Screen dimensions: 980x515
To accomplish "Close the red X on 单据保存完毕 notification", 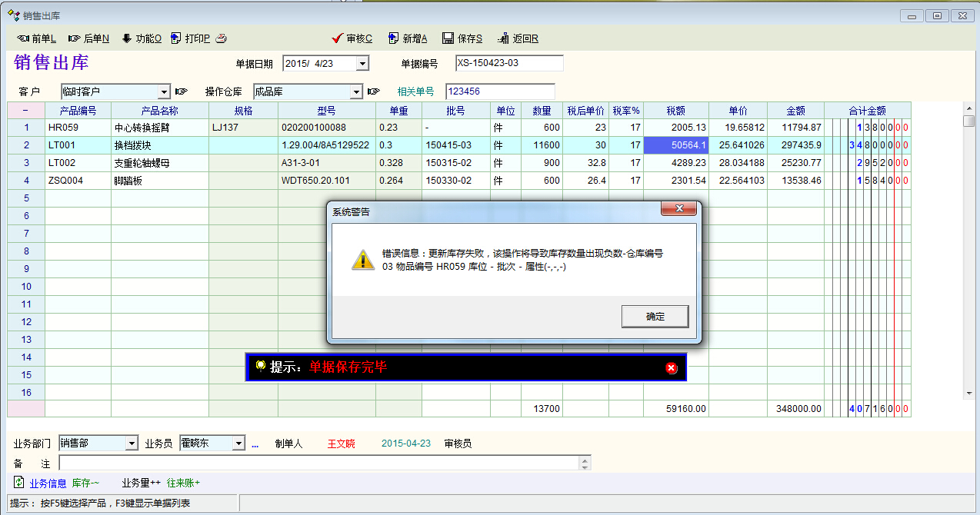I will point(671,368).
